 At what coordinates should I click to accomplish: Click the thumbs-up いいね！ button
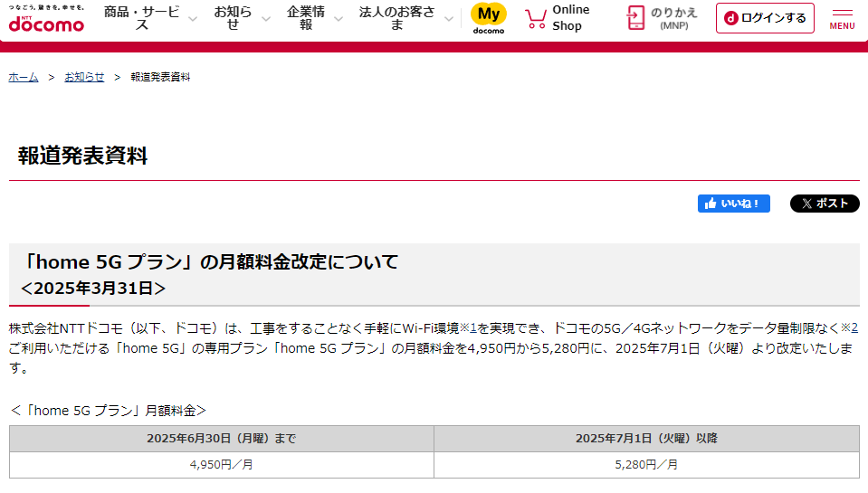(733, 204)
